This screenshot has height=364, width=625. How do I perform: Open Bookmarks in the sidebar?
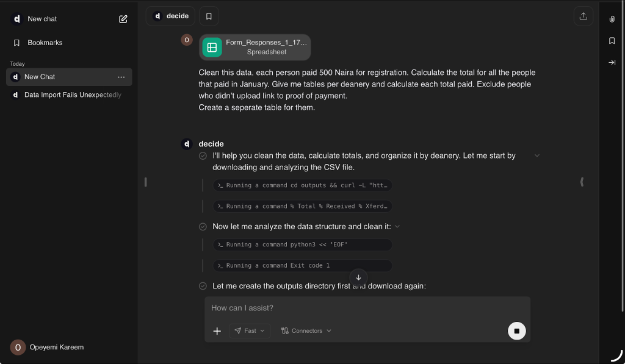pos(45,43)
